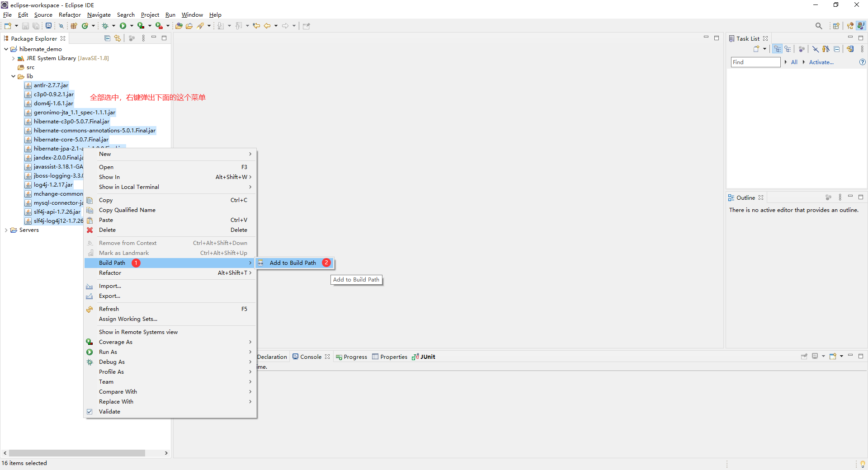Toggle the Validate checkbox in context menu
This screenshot has width=868, height=470.
point(90,411)
